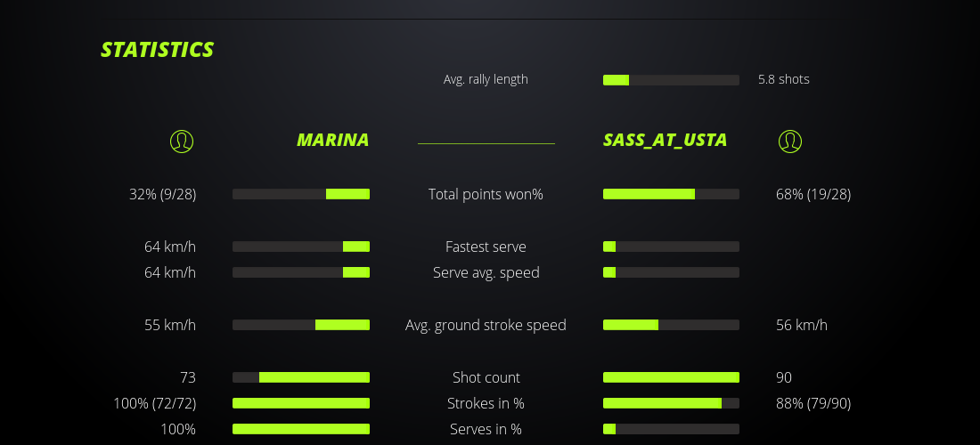Click SASS_AT_USTA's player profile icon
This screenshot has height=445, width=980.
point(790,141)
